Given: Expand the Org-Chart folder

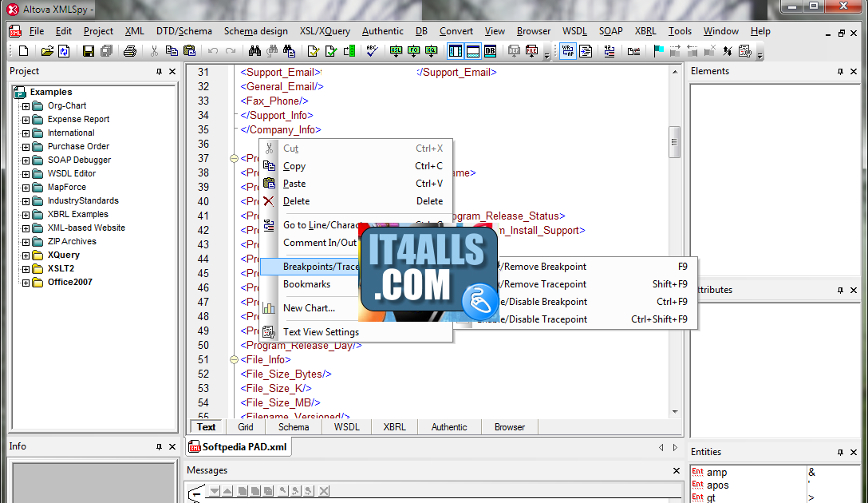Looking at the screenshot, I should [26, 106].
